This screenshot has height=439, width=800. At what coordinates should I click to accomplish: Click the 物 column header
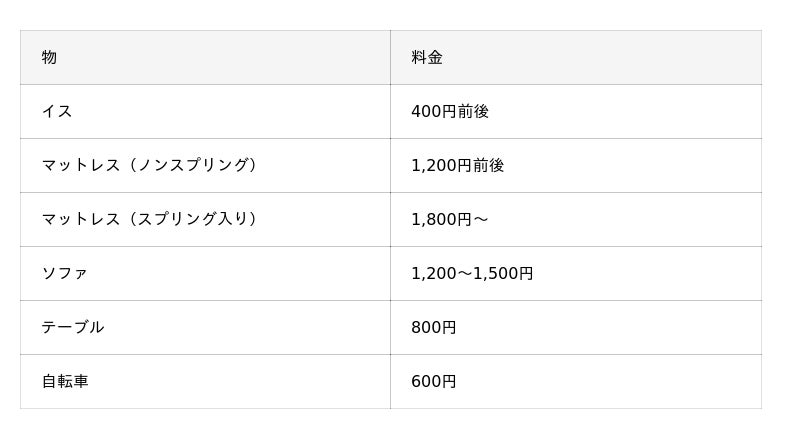(x=49, y=58)
